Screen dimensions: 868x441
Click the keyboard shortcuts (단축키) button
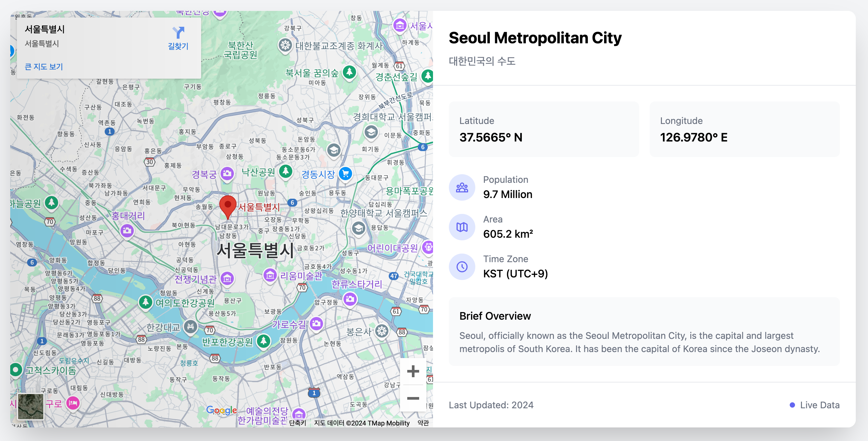click(x=298, y=423)
